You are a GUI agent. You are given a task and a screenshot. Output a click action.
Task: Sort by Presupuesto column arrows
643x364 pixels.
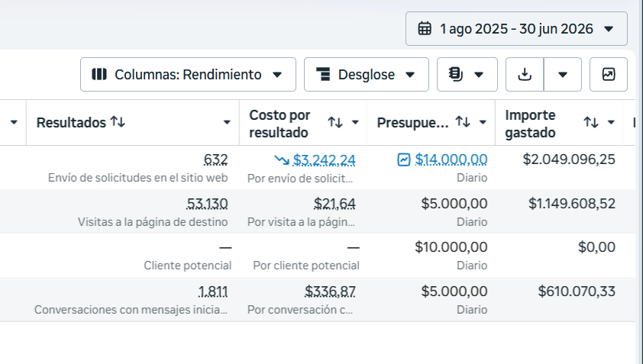click(463, 122)
